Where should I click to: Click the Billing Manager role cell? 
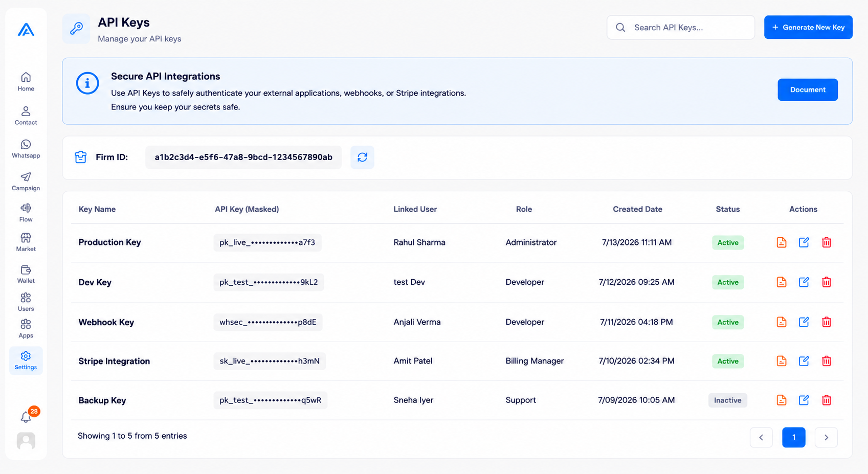pyautogui.click(x=535, y=361)
